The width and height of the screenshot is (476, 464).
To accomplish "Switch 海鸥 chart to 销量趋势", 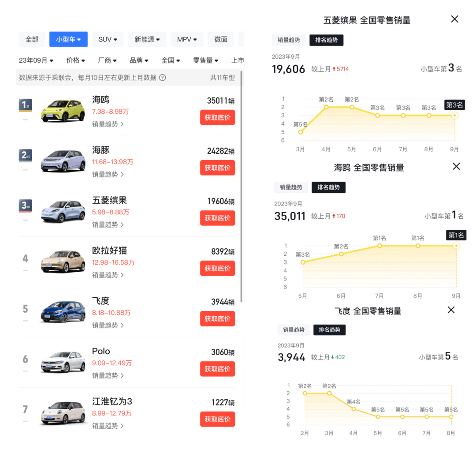I will (291, 187).
